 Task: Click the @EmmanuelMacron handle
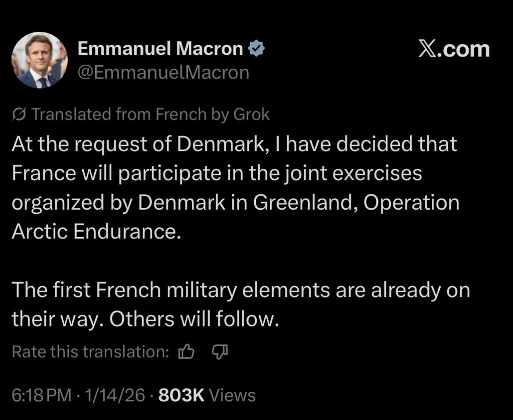[x=163, y=73]
